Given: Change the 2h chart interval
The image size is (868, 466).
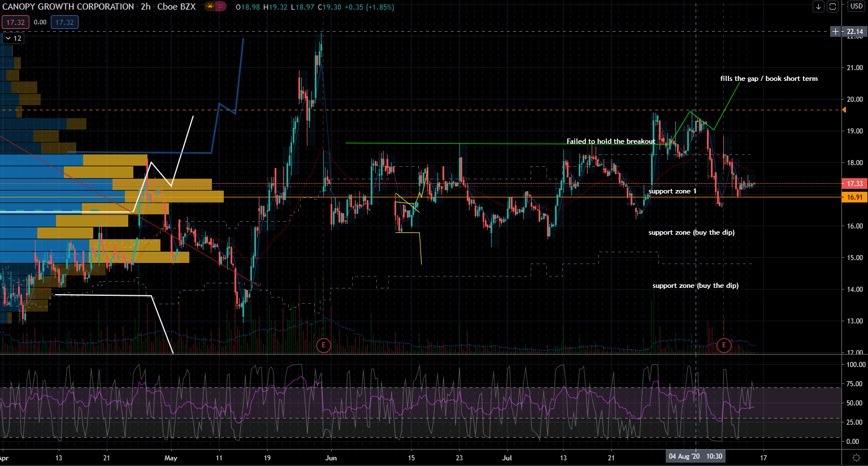Looking at the screenshot, I should tap(146, 7).
